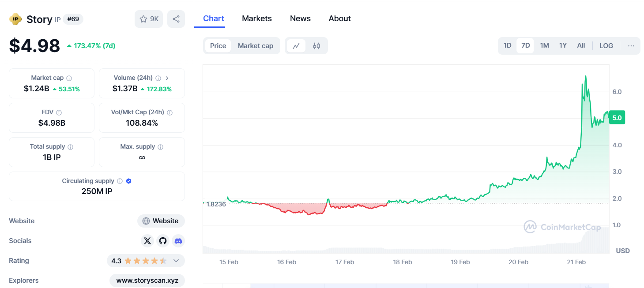The width and height of the screenshot is (644, 288).
Task: Click the Market cap info icon
Action: coord(69,78)
